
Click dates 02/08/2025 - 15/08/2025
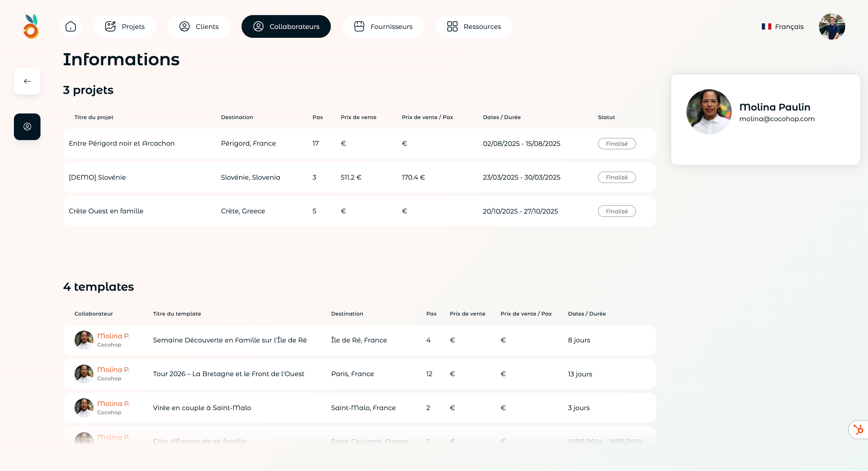point(522,143)
